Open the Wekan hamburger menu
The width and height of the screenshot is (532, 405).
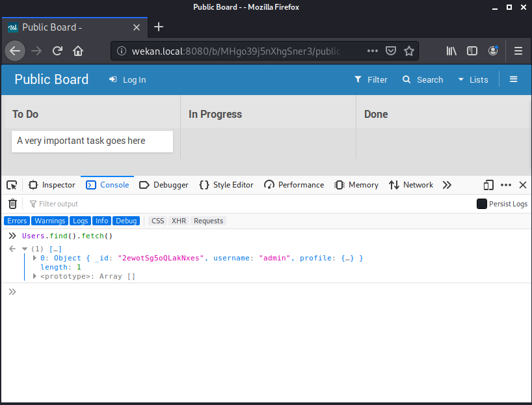click(513, 79)
